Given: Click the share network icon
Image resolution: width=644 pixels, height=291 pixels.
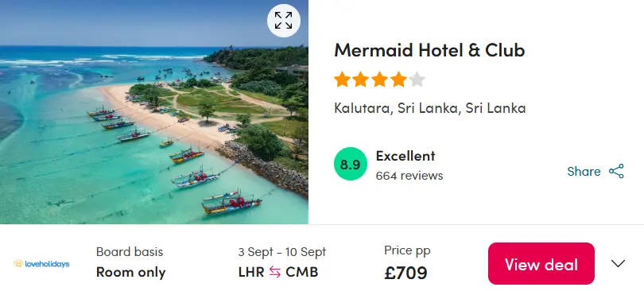Looking at the screenshot, I should pos(616,171).
